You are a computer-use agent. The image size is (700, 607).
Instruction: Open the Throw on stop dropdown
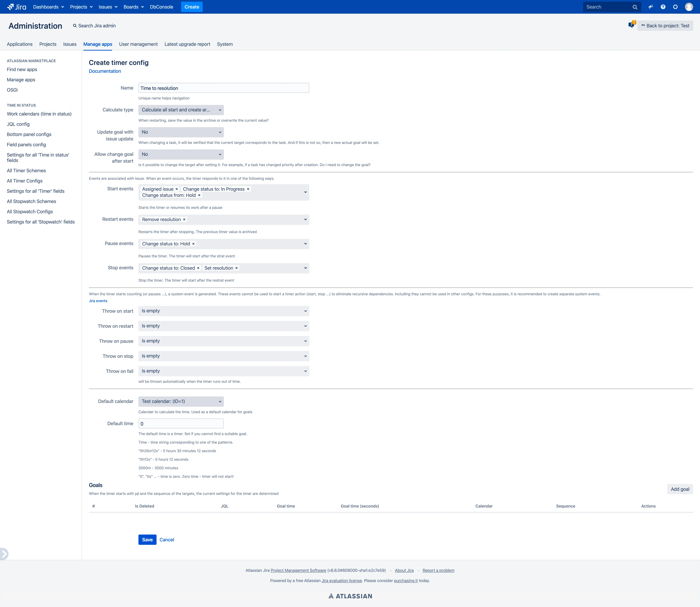click(224, 356)
